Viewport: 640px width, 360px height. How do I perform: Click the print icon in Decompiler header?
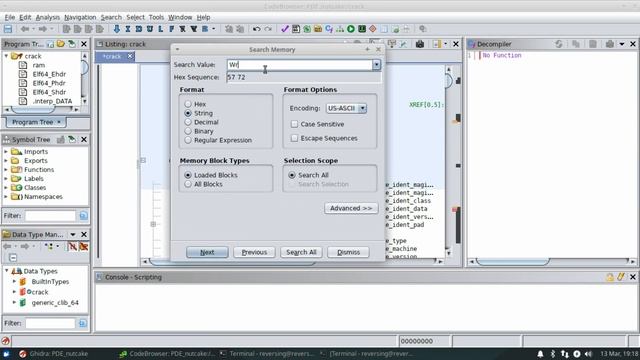(610, 44)
